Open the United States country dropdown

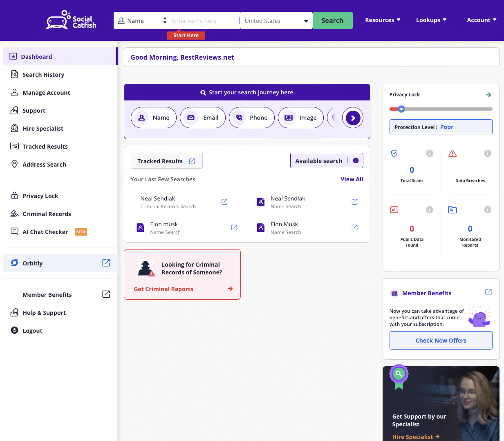276,20
